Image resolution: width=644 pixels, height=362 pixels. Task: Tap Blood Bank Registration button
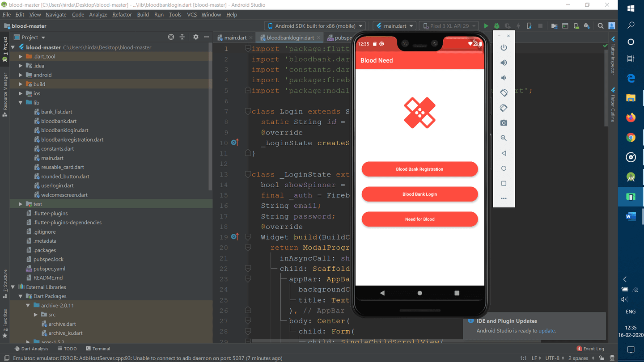tap(419, 169)
